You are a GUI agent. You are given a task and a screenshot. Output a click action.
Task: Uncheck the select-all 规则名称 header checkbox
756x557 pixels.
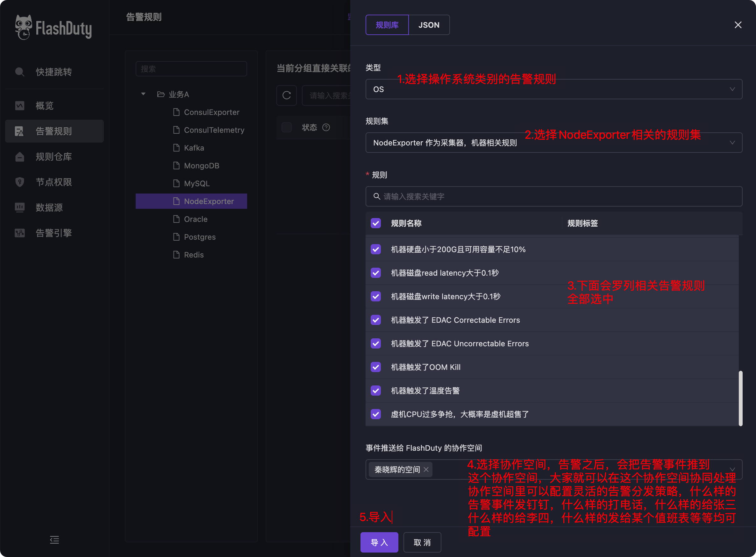pos(375,223)
